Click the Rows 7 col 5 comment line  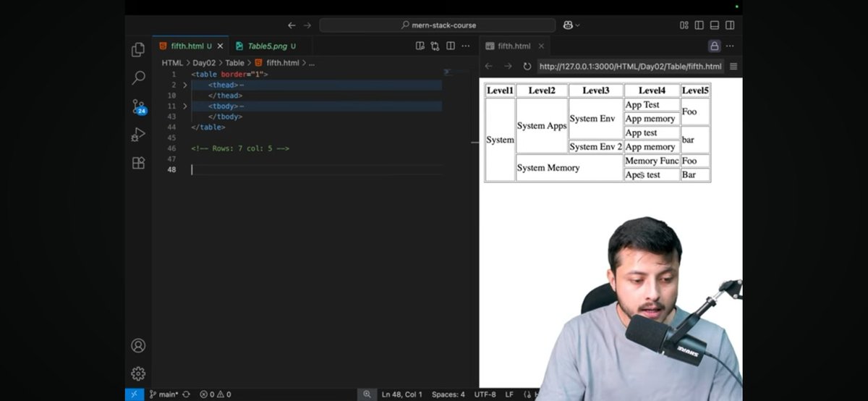pyautogui.click(x=240, y=148)
